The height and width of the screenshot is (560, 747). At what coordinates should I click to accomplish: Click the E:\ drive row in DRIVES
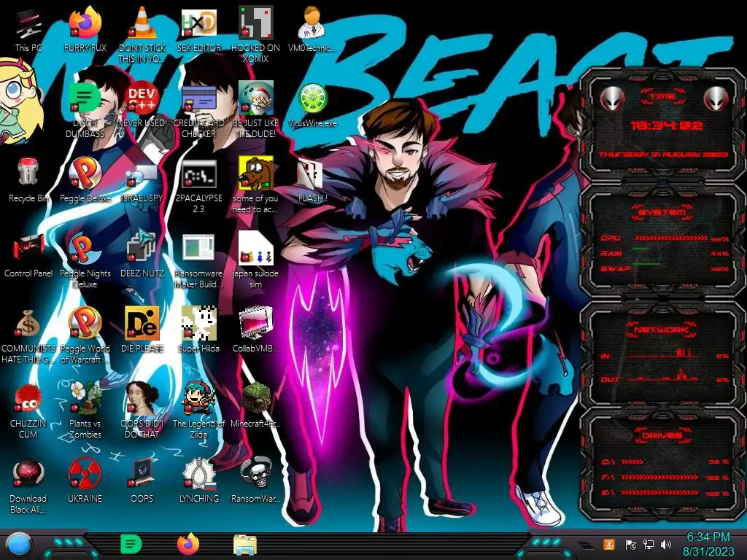[665, 493]
